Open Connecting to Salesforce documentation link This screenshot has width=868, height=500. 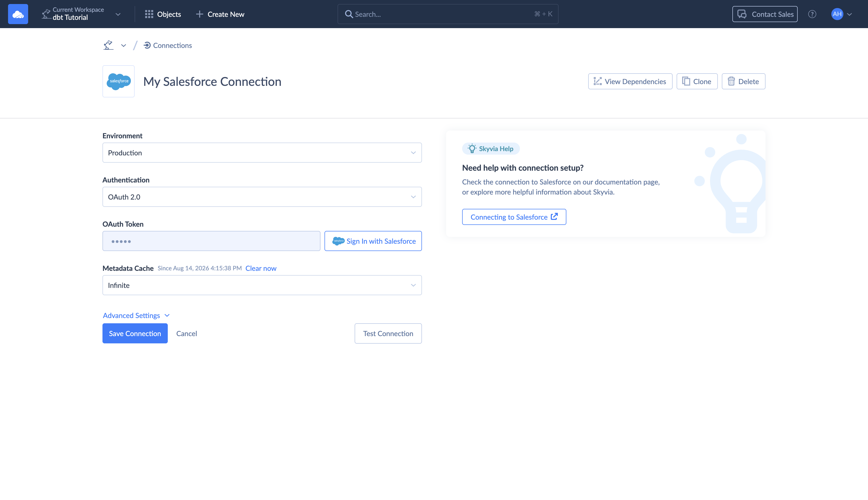[x=514, y=217]
